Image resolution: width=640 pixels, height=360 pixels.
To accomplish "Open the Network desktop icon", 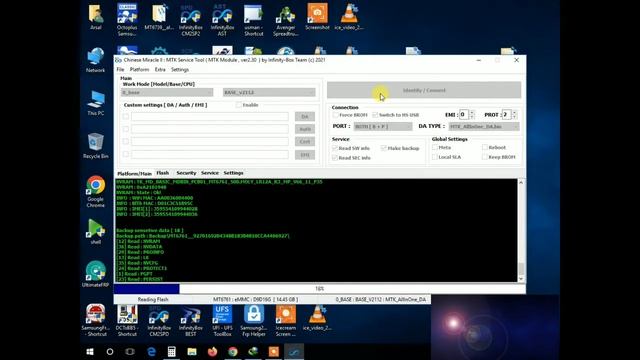I will (x=96, y=60).
